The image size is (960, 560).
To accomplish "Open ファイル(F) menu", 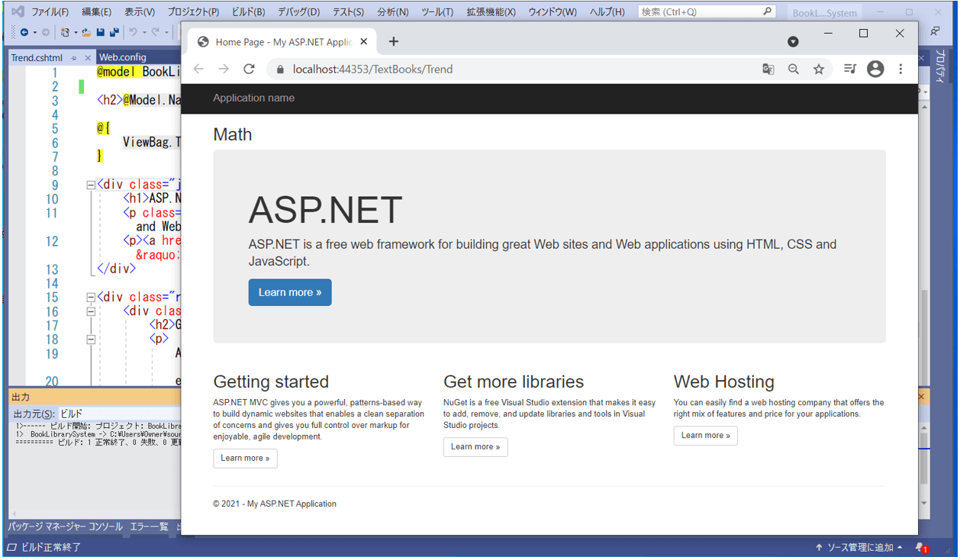I will click(x=50, y=12).
